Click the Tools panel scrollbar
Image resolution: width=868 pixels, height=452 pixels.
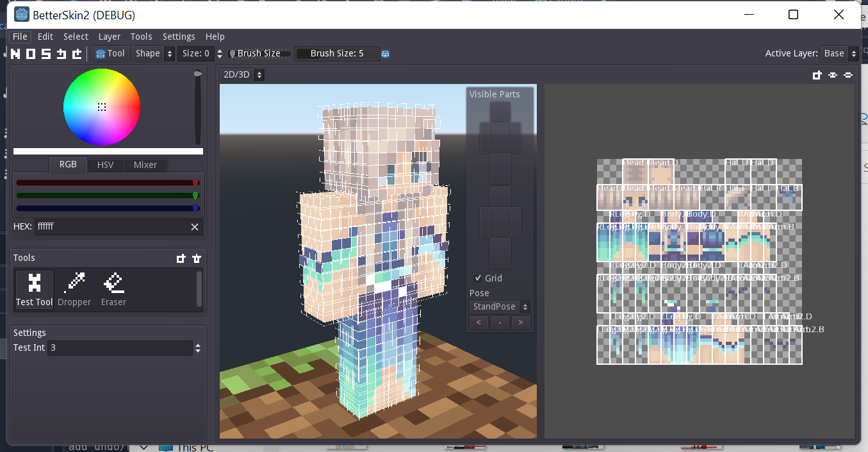[199, 289]
